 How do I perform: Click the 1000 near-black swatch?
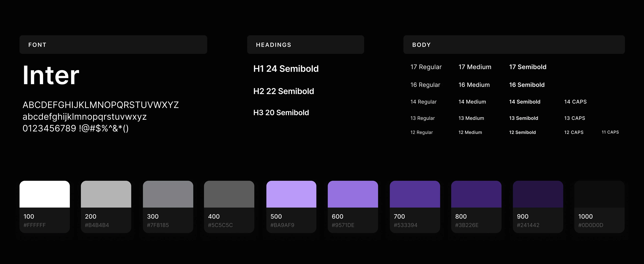pyautogui.click(x=599, y=194)
